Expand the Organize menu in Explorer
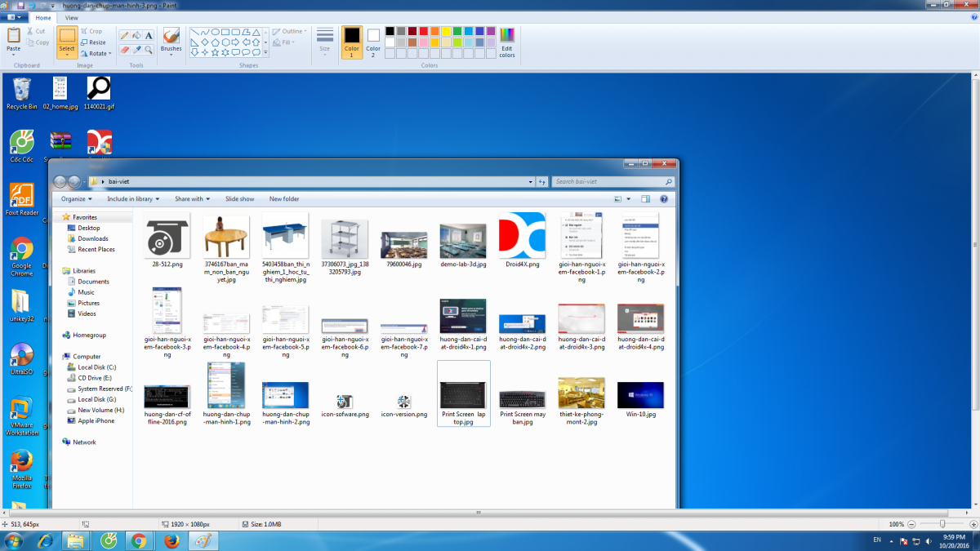This screenshot has width=980, height=551. click(76, 198)
